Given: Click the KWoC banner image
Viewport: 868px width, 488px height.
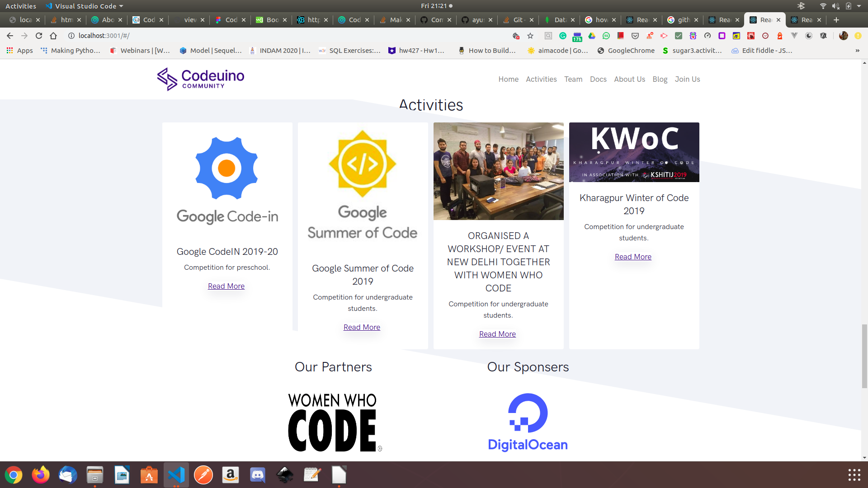Looking at the screenshot, I should [x=634, y=152].
